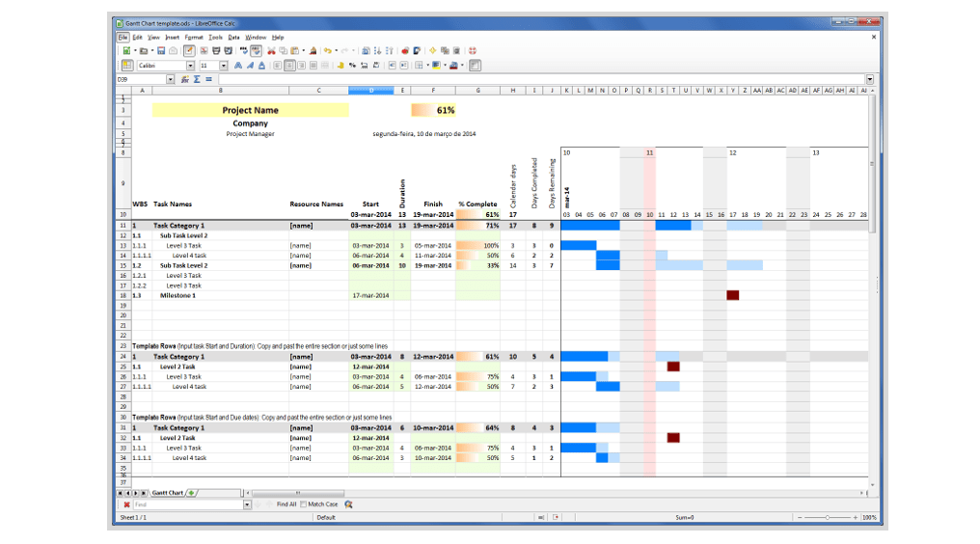Click the Center Horizontally alignment icon
This screenshot has width=980, height=544.
289,66
